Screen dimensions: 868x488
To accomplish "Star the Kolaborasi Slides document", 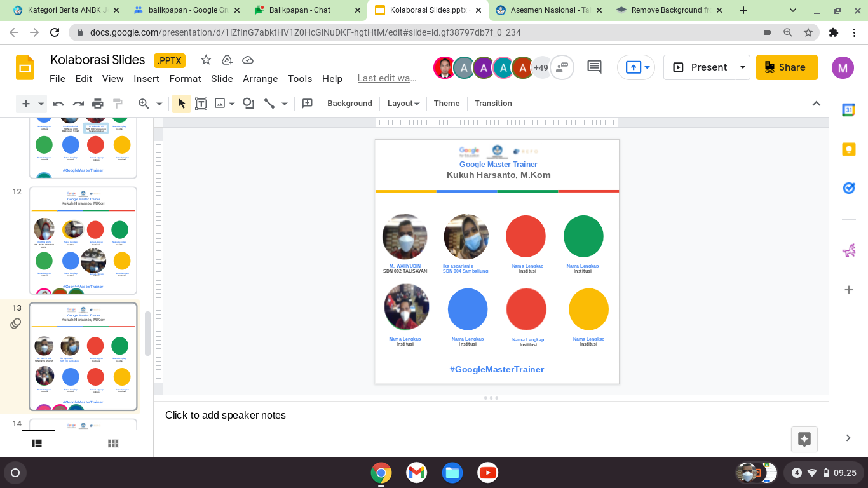I will pyautogui.click(x=206, y=60).
